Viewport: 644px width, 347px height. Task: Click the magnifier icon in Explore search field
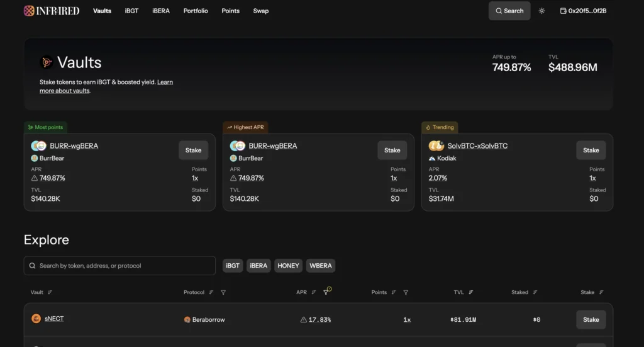[x=32, y=266]
